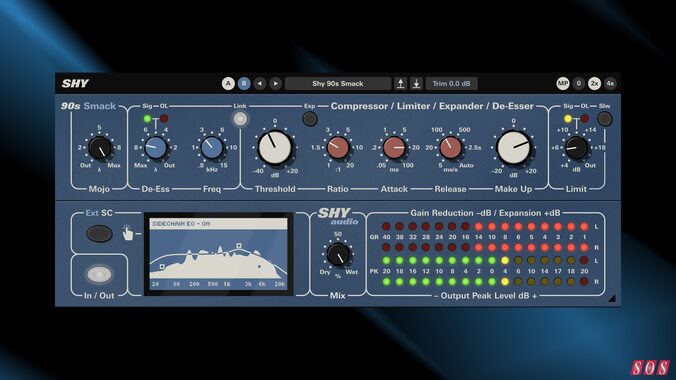Click the De-Ess knob
The height and width of the screenshot is (380, 676).
click(156, 148)
